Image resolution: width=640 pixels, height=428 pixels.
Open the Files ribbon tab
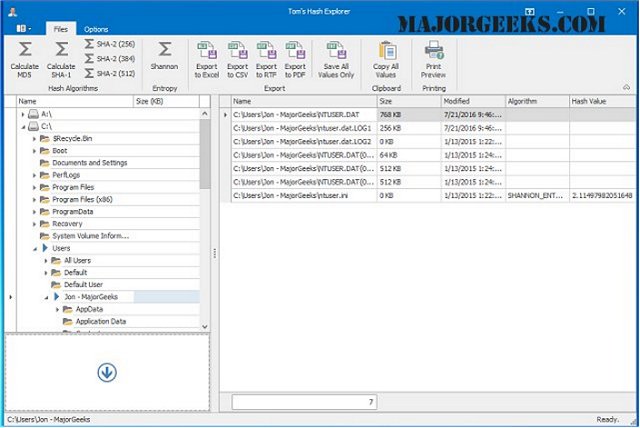(x=61, y=29)
